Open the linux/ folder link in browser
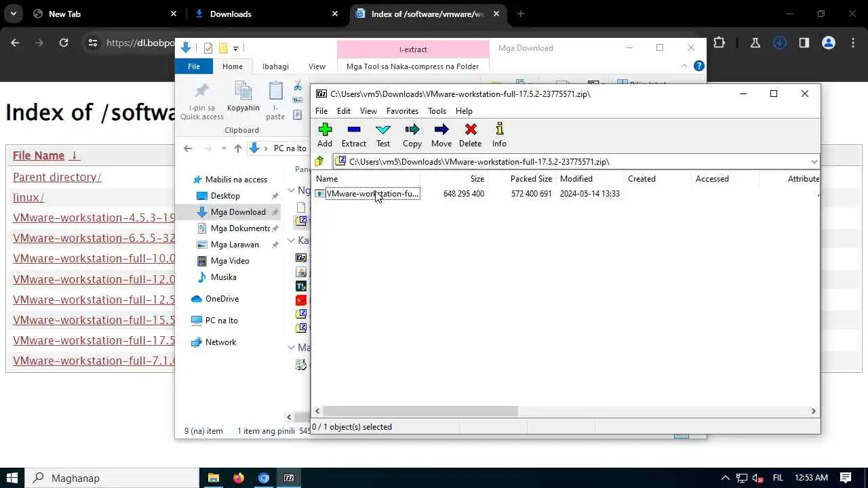 pyautogui.click(x=28, y=197)
